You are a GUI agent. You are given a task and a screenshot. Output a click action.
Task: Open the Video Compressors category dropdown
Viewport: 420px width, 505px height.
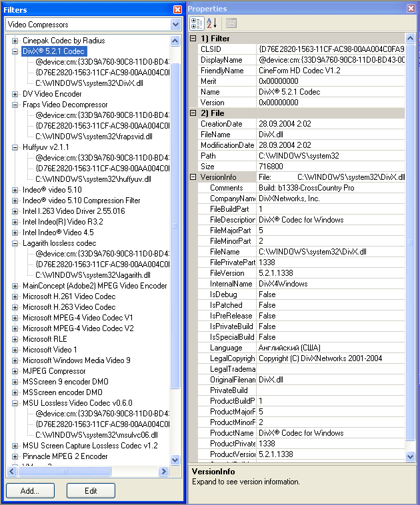pos(175,25)
